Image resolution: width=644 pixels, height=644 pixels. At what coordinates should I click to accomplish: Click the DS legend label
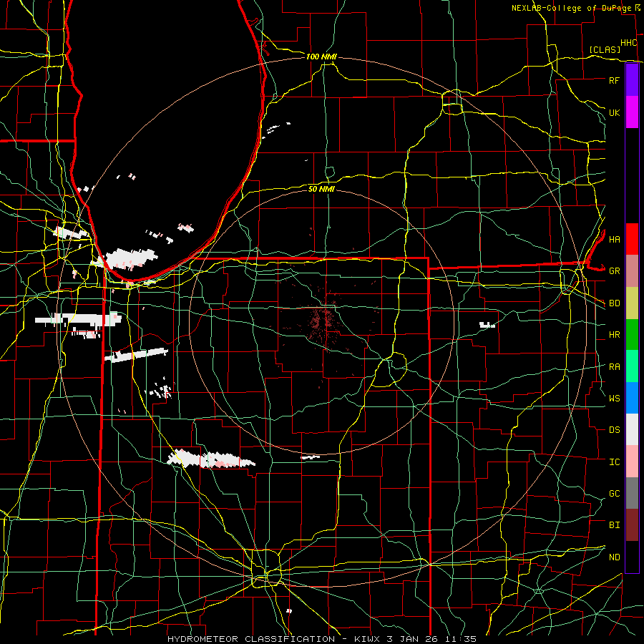[614, 429]
